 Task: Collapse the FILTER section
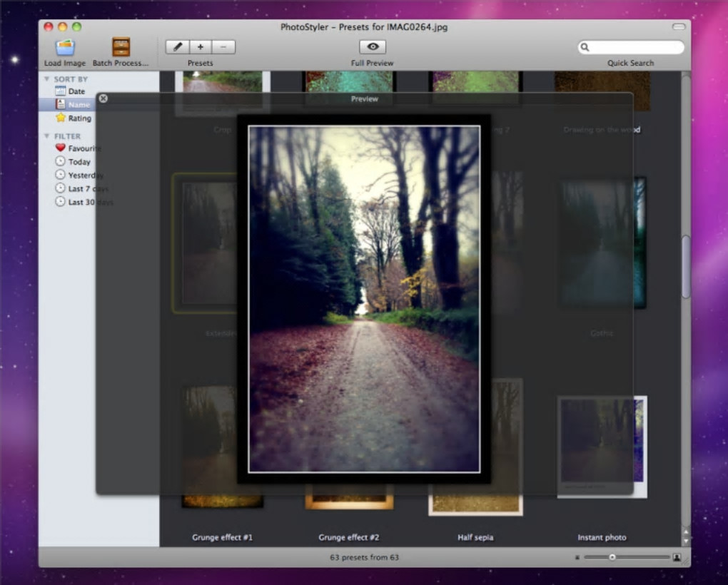click(x=47, y=136)
